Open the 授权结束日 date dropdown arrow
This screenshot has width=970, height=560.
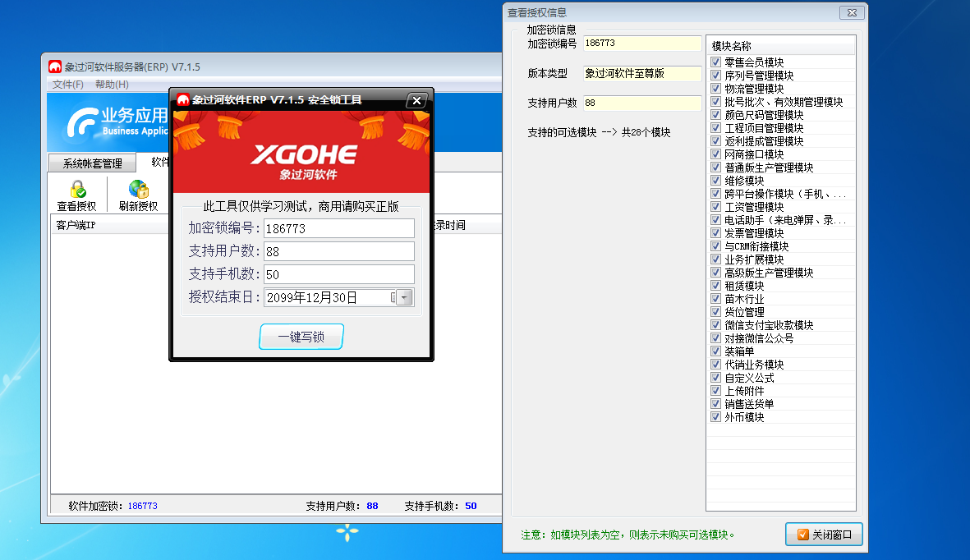[405, 297]
